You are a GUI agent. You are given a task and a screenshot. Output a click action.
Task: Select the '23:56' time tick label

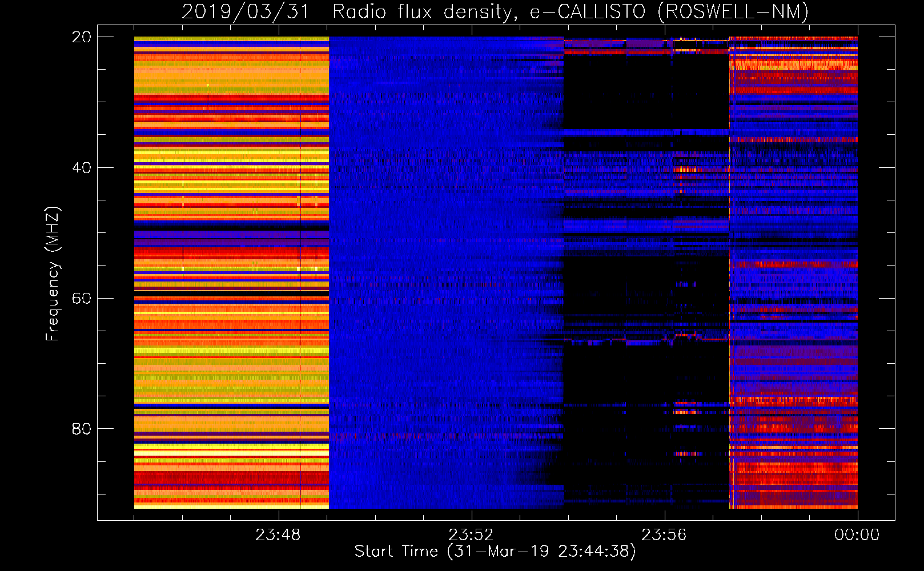tap(664, 535)
